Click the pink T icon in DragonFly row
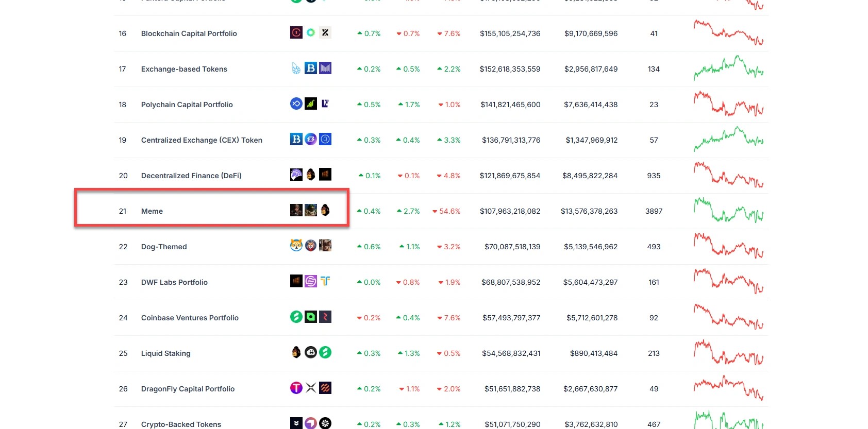This screenshot has width=868, height=429. pyautogui.click(x=296, y=388)
